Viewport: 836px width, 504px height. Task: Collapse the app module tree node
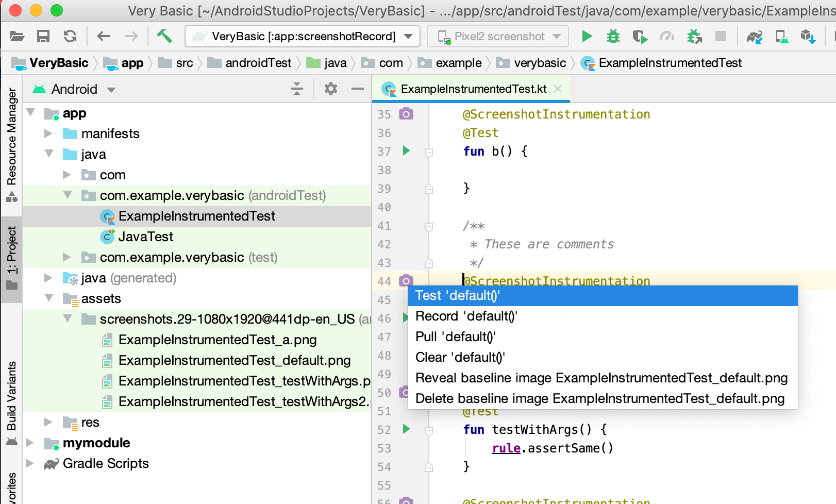[30, 112]
